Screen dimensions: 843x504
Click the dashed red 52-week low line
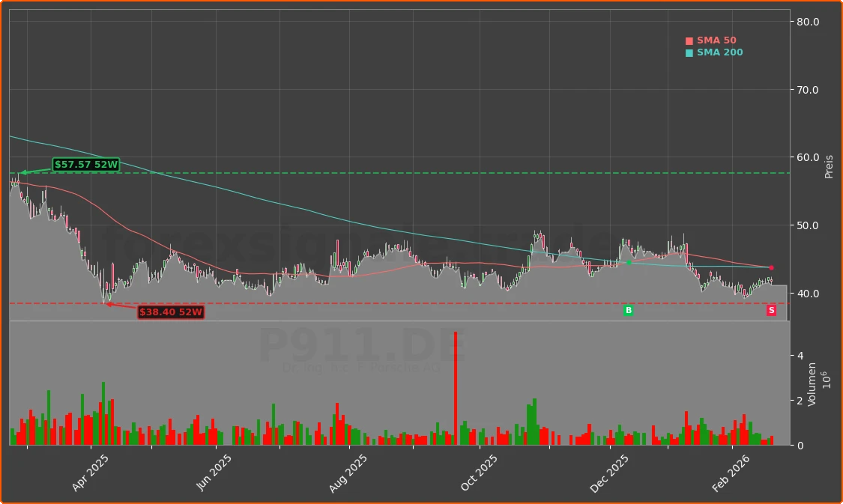pos(375,303)
